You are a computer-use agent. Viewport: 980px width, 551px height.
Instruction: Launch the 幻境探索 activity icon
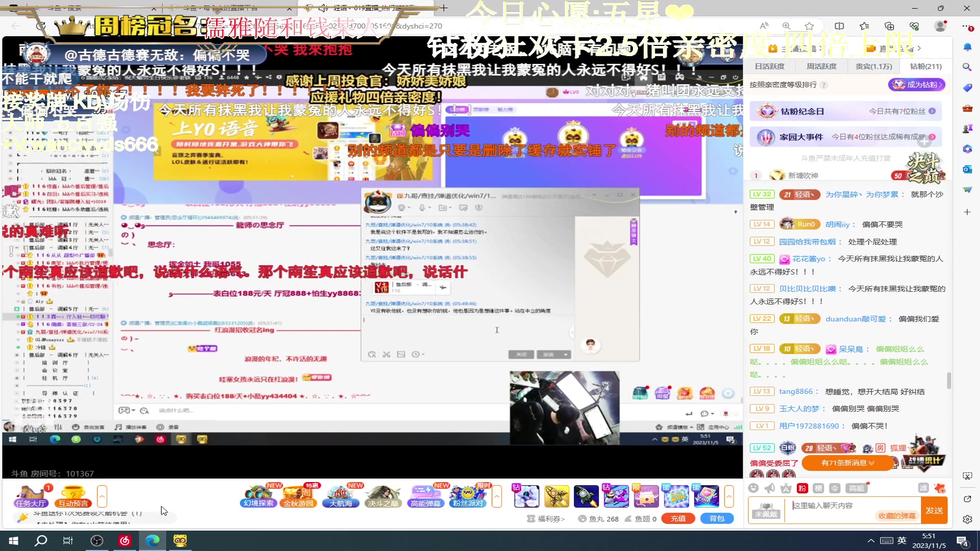pyautogui.click(x=259, y=496)
